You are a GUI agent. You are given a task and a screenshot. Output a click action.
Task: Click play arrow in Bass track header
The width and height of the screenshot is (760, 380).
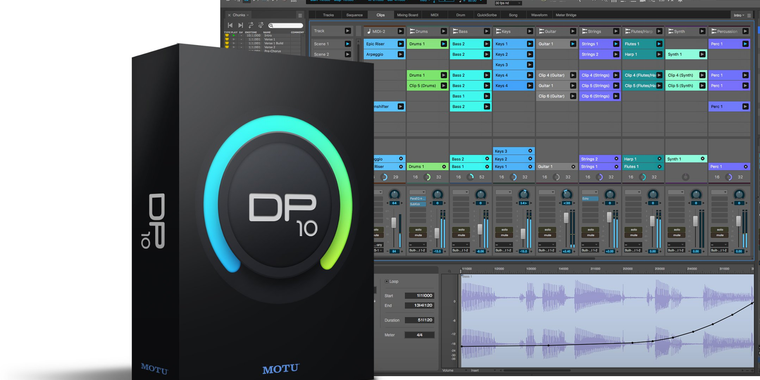[x=487, y=31]
